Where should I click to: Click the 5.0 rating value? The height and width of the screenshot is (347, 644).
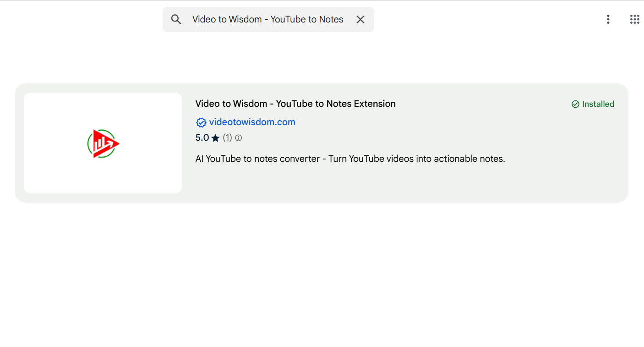pyautogui.click(x=202, y=138)
